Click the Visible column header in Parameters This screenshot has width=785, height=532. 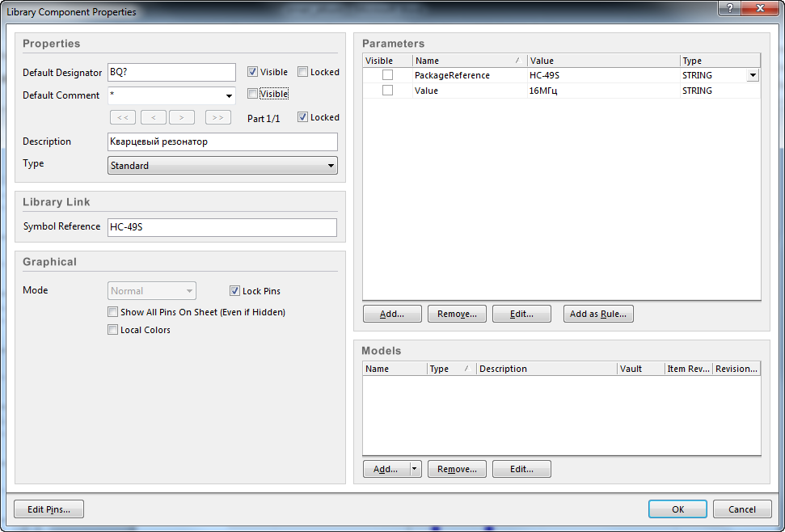click(387, 61)
